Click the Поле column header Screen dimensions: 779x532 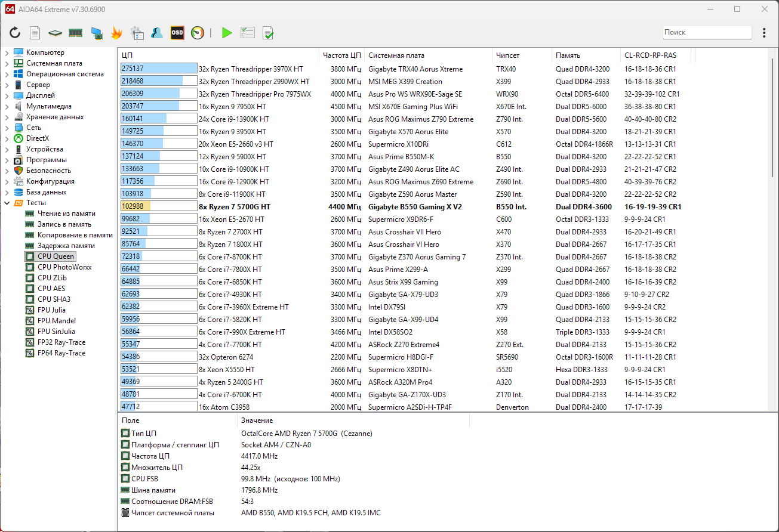coord(178,420)
